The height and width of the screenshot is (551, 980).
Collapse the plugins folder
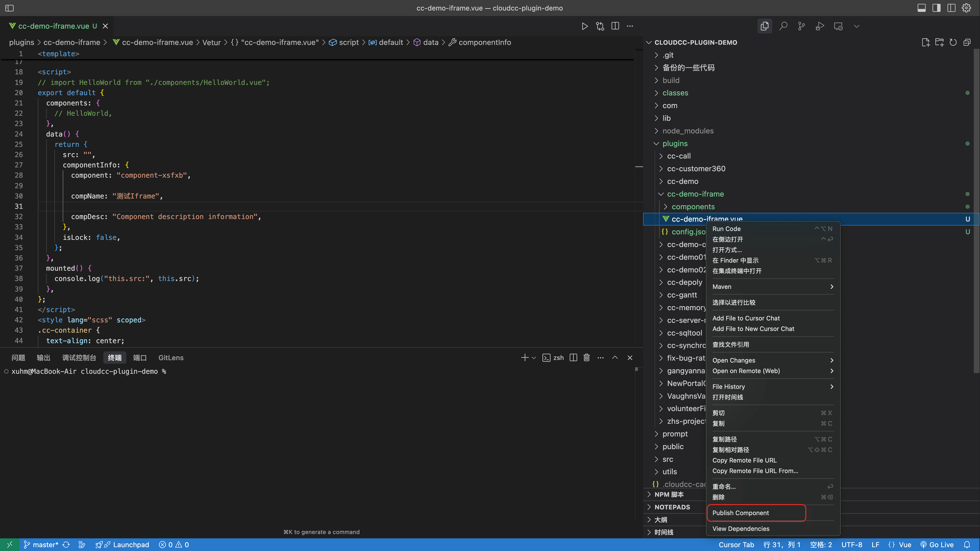(675, 144)
